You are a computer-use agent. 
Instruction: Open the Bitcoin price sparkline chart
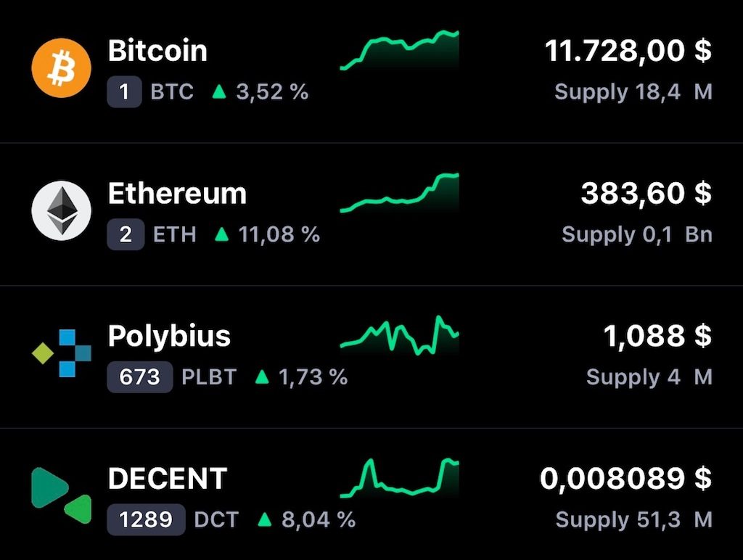[400, 50]
